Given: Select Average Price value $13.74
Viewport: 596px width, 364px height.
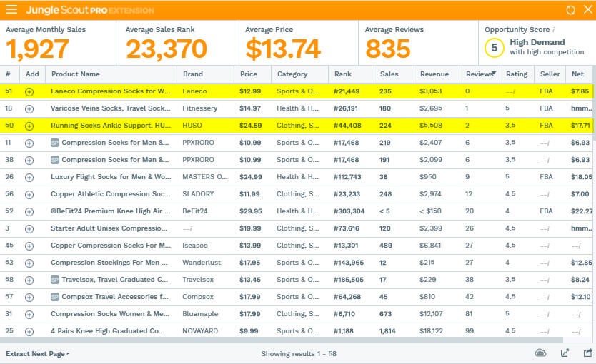Looking at the screenshot, I should point(283,49).
